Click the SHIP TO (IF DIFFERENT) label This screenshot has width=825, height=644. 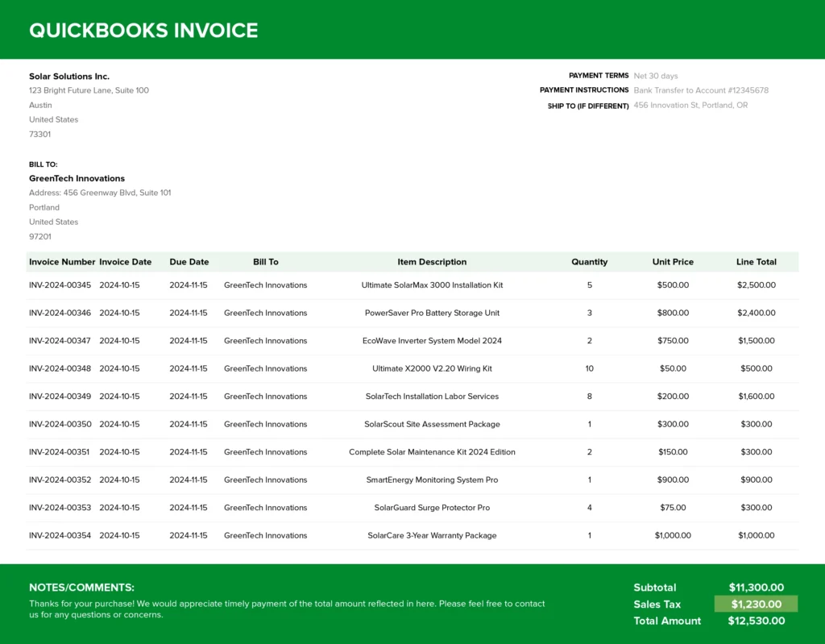click(588, 106)
